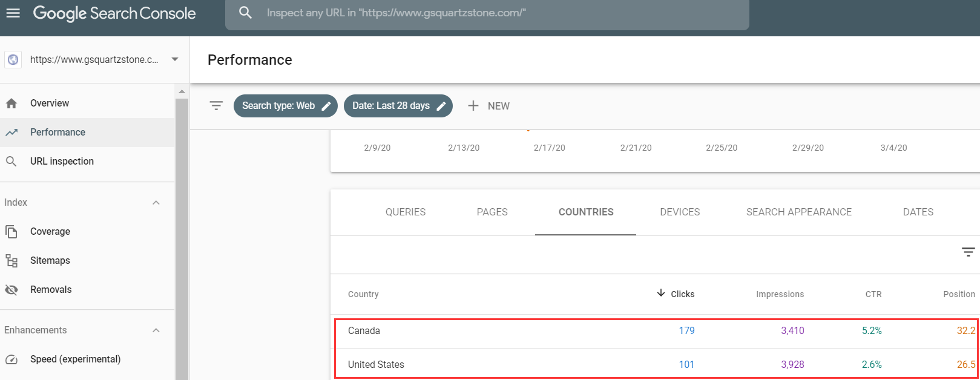Open the hamburger navigation menu
980x380 pixels.
coord(13,13)
